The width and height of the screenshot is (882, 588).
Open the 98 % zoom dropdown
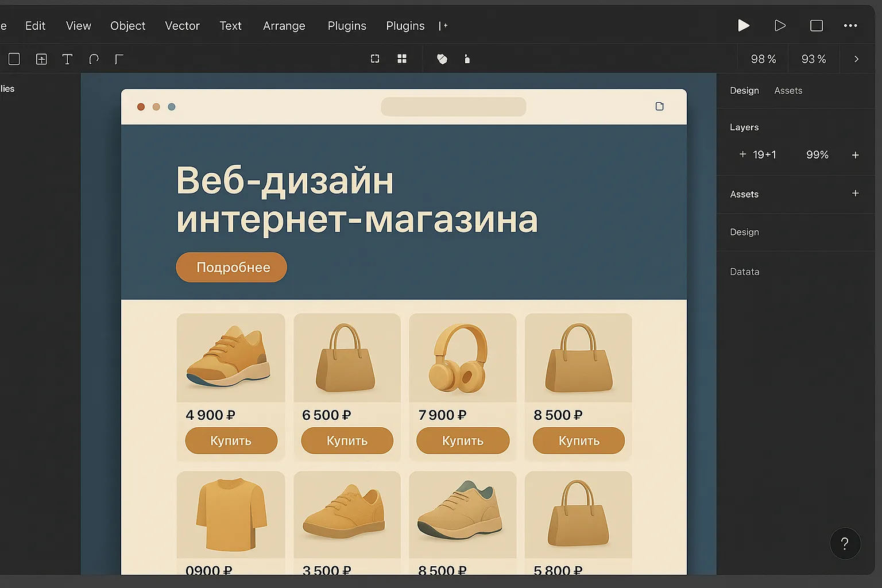[763, 59]
